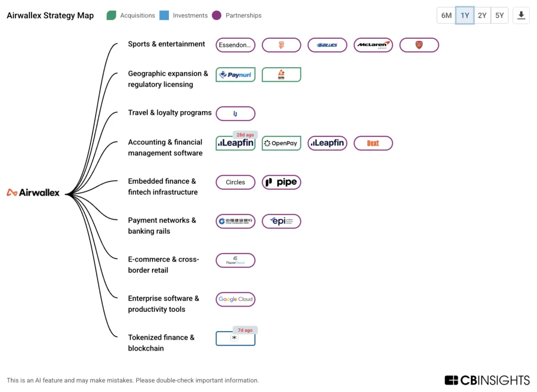537x392 pixels.
Task: Download the strategy map via download icon
Action: 521,15
